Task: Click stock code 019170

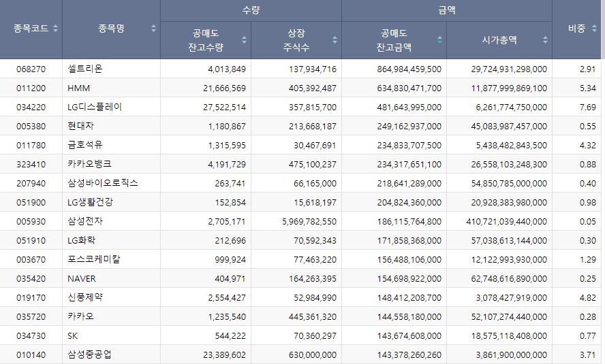Action: pos(31,298)
